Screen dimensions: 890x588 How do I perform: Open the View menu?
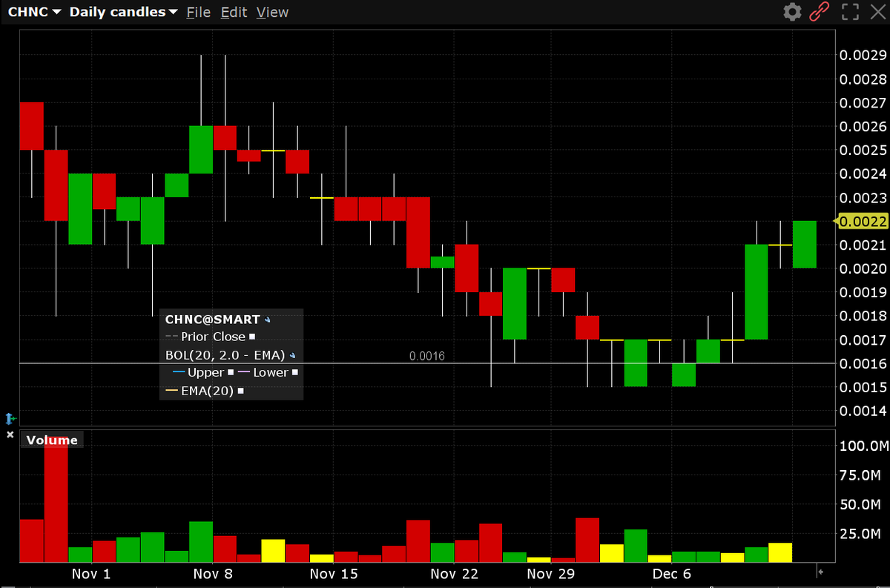coord(272,13)
